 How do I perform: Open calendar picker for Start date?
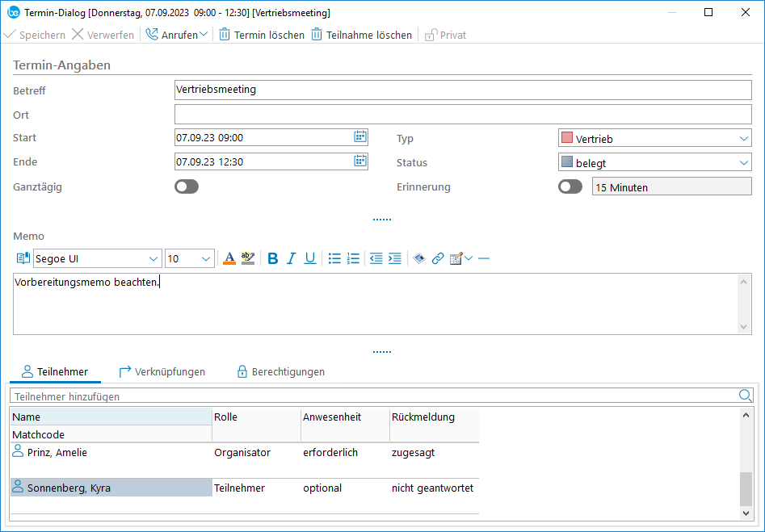360,137
